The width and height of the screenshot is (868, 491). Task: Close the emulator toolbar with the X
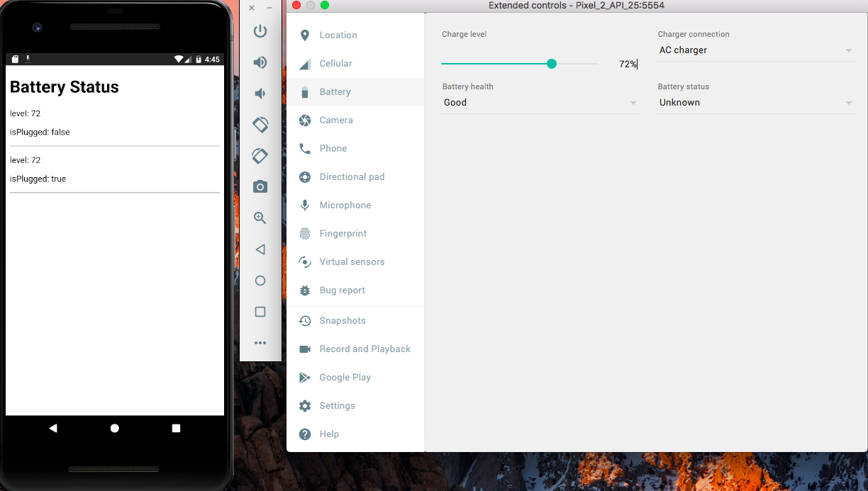[x=252, y=8]
